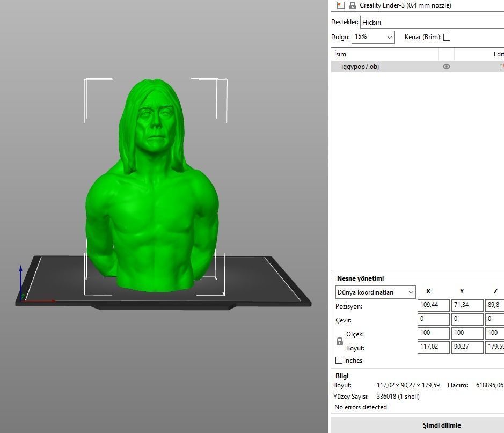Toggle visibility eye for iggypop7.obj
Image resolution: width=504 pixels, height=433 pixels.
pyautogui.click(x=446, y=67)
